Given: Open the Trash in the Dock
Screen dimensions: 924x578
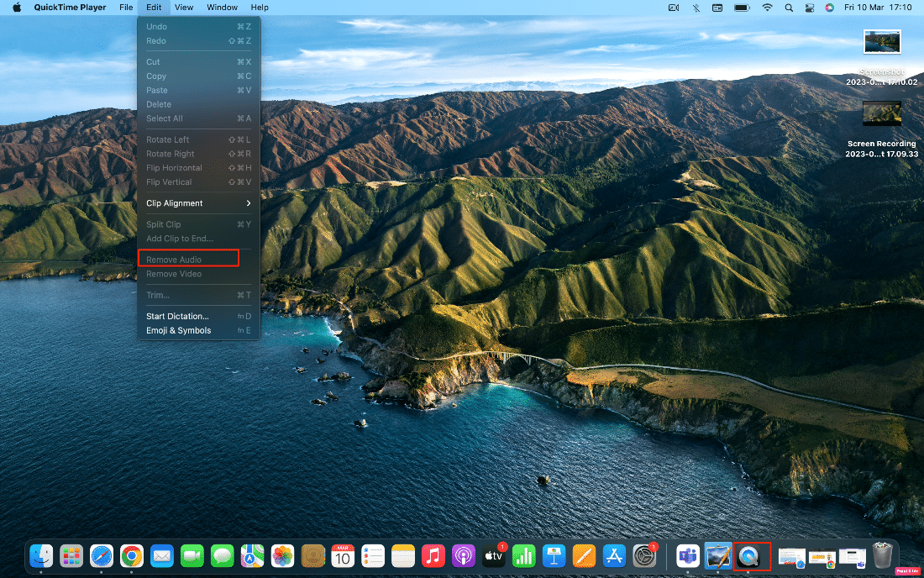Looking at the screenshot, I should [x=882, y=555].
